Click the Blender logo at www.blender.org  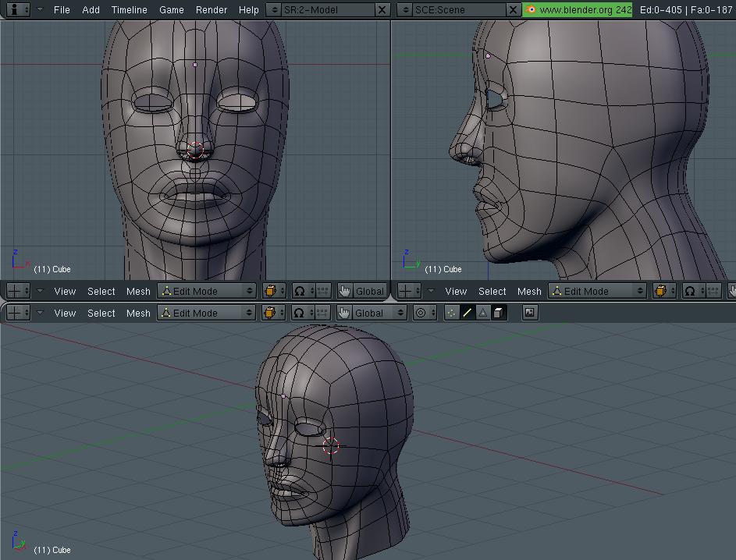pos(532,9)
